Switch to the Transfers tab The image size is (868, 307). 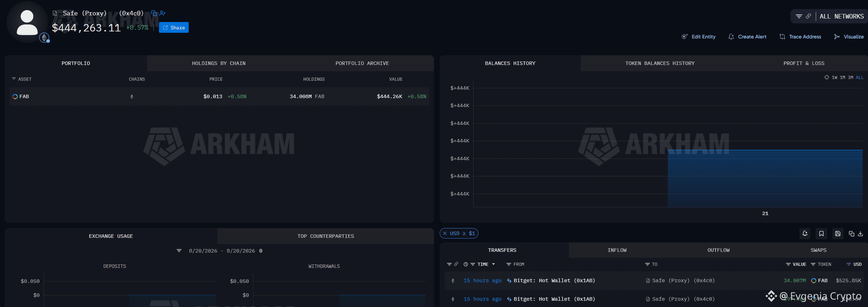[502, 250]
